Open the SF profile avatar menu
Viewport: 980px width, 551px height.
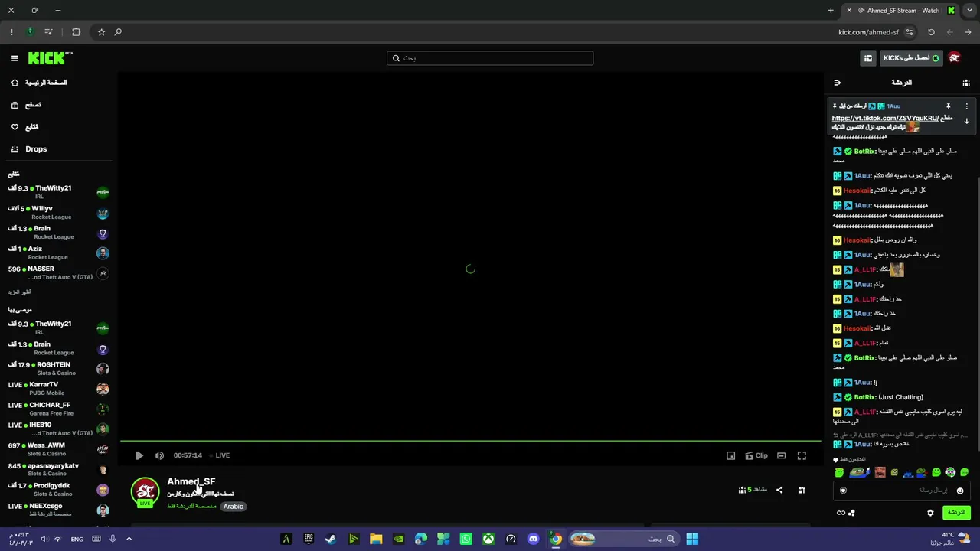tap(955, 58)
